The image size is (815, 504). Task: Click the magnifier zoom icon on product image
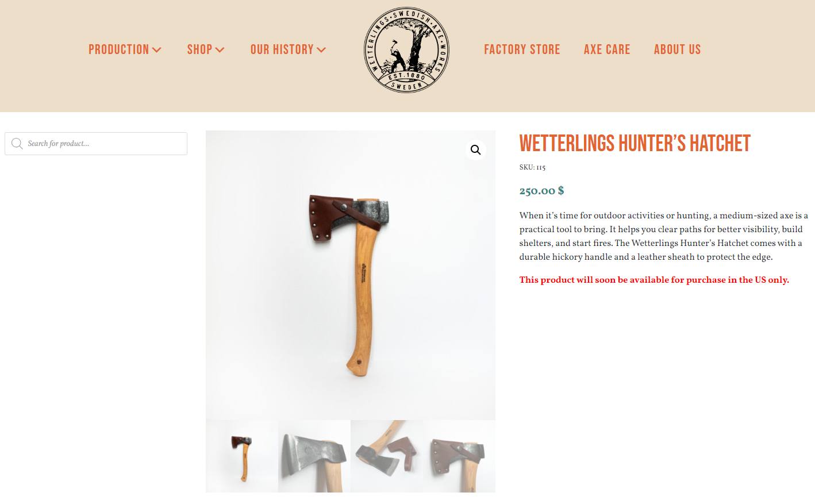coord(475,150)
